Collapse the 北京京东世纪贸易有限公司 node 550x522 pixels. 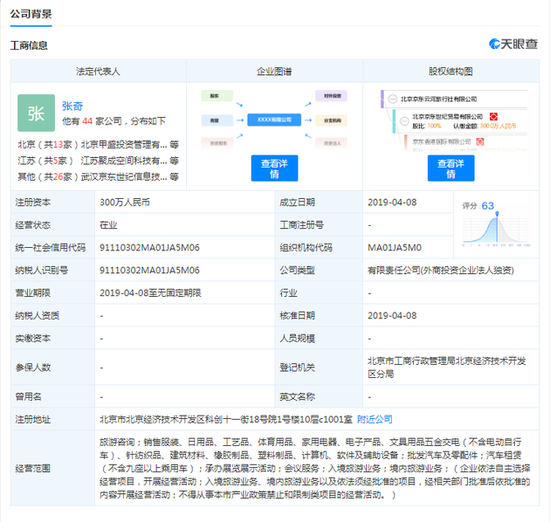[x=404, y=121]
